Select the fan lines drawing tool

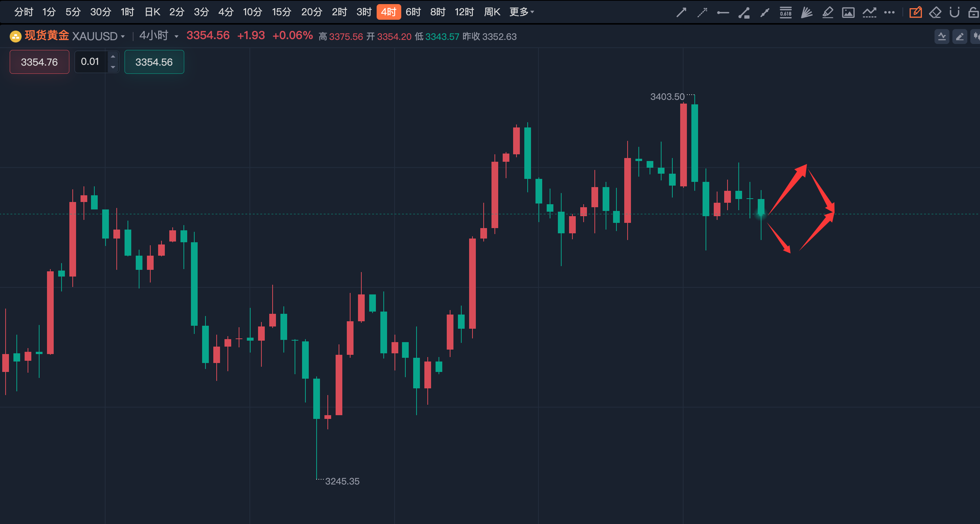pos(807,13)
